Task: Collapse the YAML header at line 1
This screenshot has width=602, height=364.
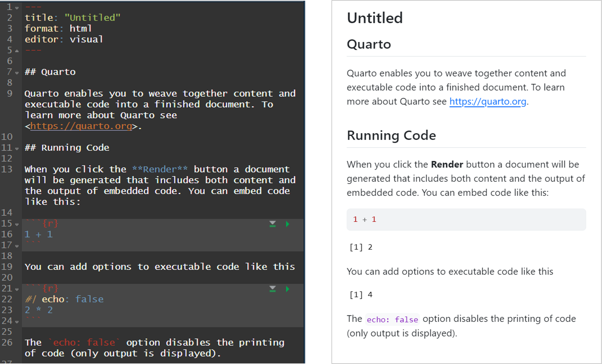Action: (x=17, y=8)
